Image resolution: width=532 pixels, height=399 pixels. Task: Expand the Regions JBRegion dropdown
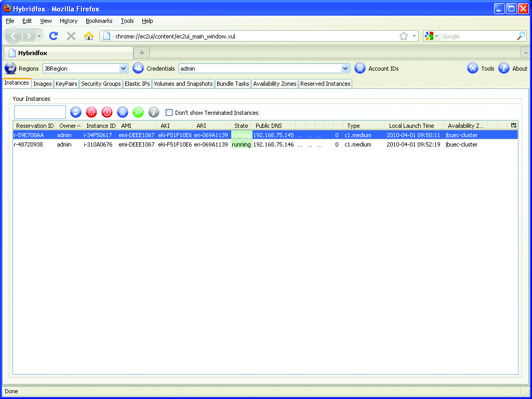click(x=123, y=69)
